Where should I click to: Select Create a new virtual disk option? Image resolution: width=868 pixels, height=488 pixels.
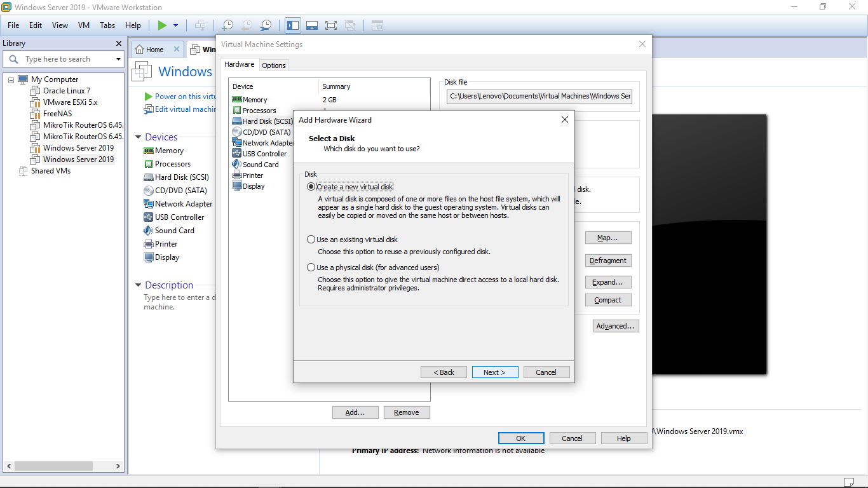[x=311, y=186]
